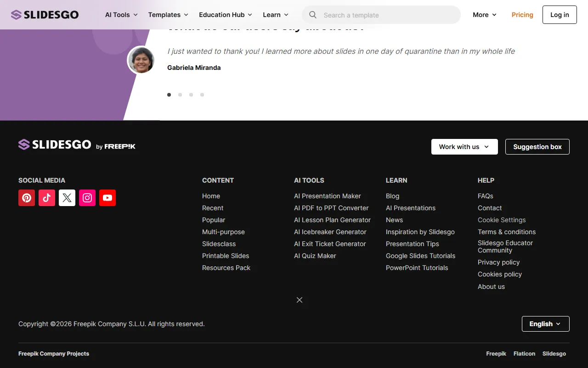Expand the More menu in header

pyautogui.click(x=484, y=15)
